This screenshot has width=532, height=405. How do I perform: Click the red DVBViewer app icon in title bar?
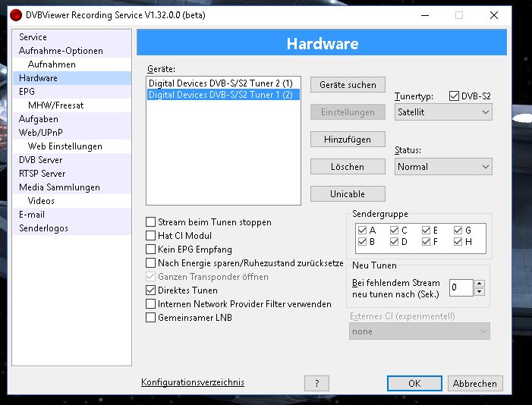point(16,15)
